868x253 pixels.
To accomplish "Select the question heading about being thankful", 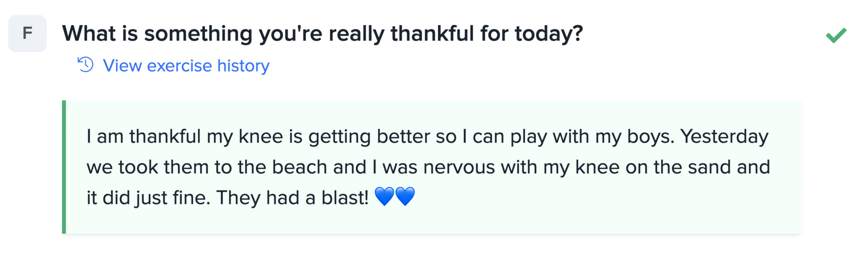I will click(322, 34).
